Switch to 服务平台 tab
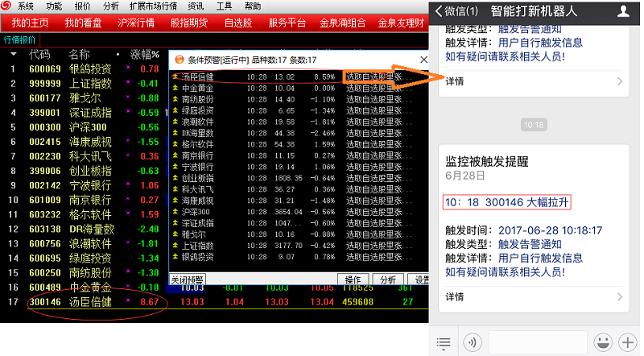Screen dimensions: 644x356 (287, 23)
